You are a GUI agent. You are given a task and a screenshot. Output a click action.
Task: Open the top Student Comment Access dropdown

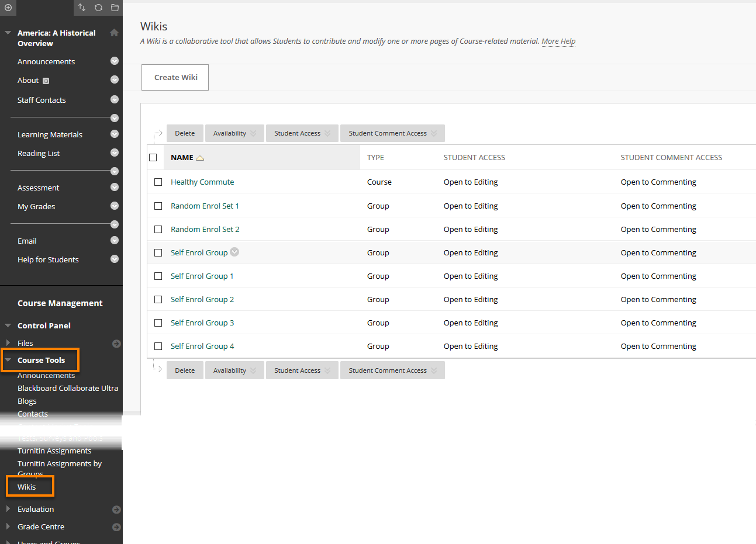tap(392, 133)
